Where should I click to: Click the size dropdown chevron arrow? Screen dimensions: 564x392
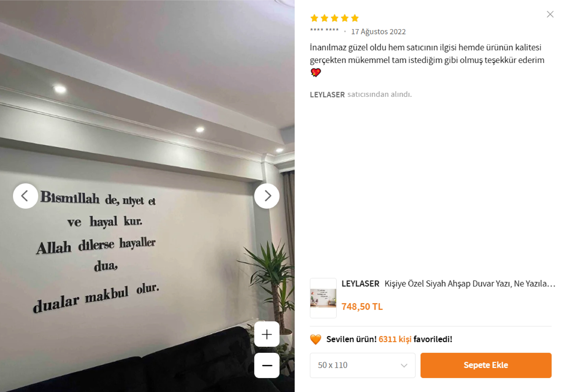404,366
